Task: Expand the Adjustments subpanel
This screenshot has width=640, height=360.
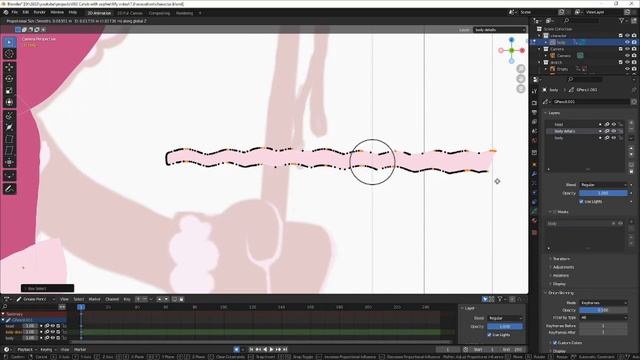Action: 563,267
